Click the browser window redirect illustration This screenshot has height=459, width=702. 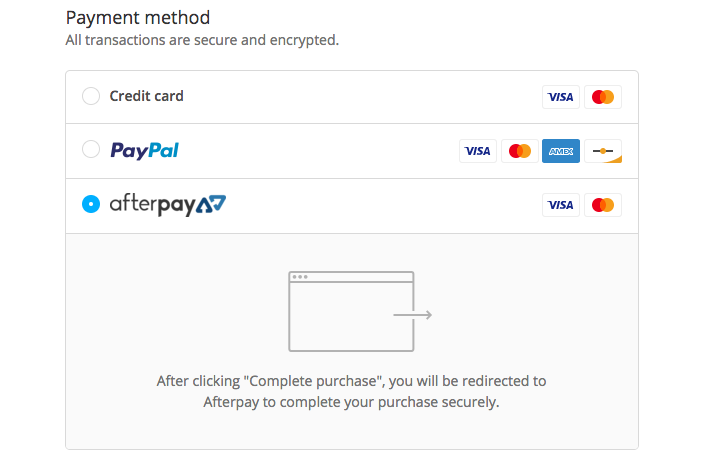(x=350, y=311)
